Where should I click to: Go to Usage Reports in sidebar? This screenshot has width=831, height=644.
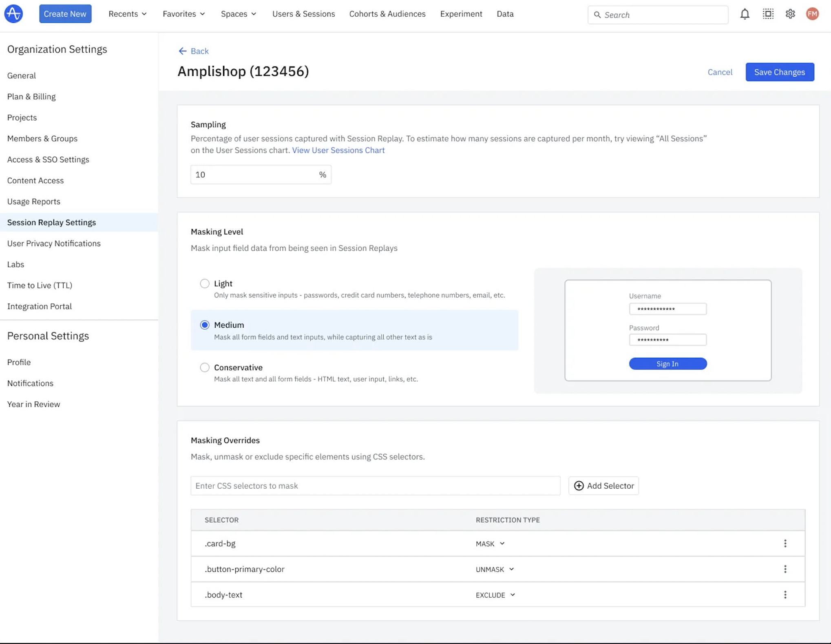point(33,201)
